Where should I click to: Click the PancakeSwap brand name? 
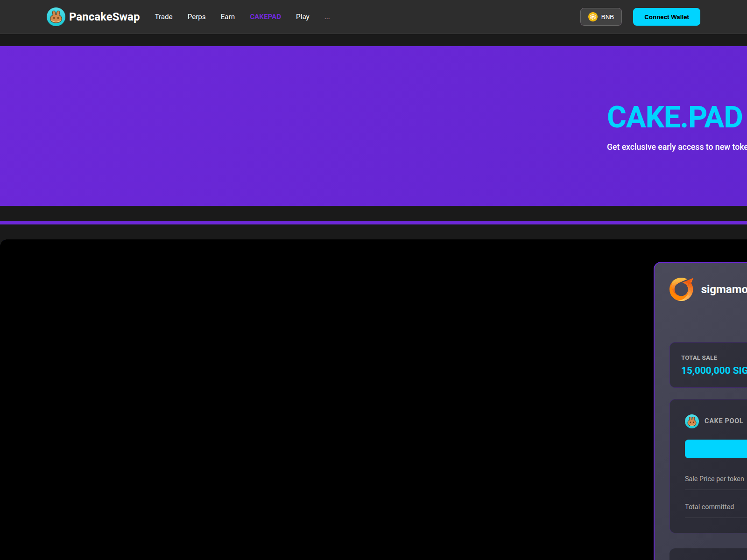click(105, 17)
